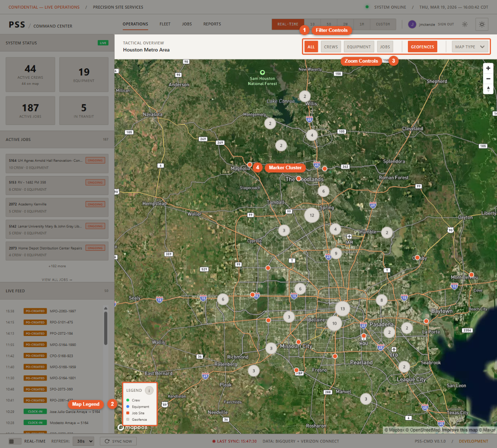Click SIGN OUT in the header
Viewport: 497px width, 448px height.
(x=446, y=25)
